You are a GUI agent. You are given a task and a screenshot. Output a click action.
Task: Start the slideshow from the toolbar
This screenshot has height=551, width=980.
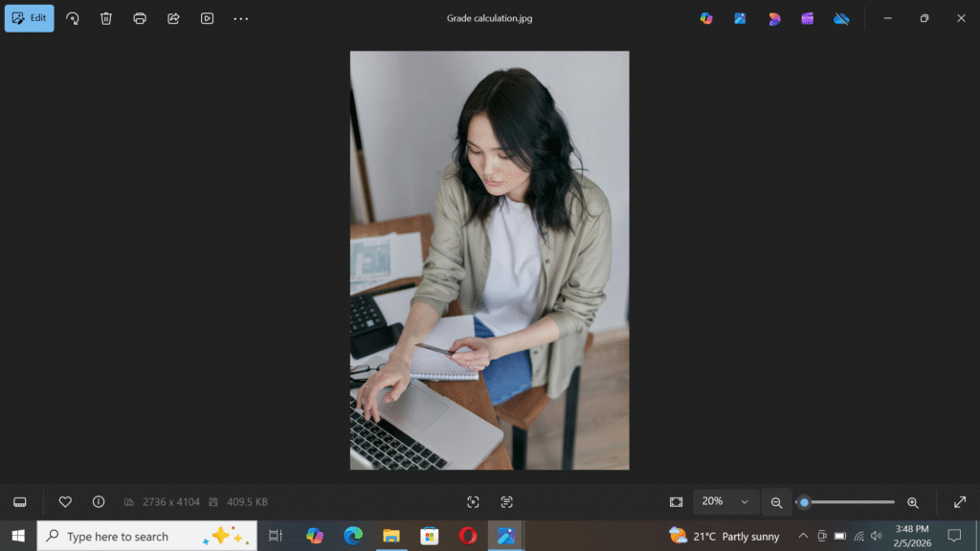point(207,18)
